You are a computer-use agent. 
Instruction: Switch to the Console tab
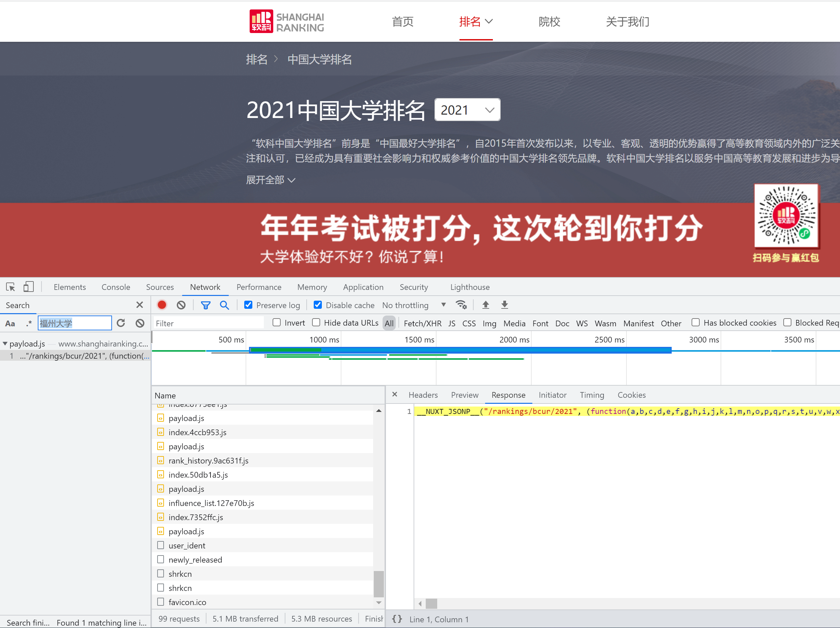coord(115,287)
